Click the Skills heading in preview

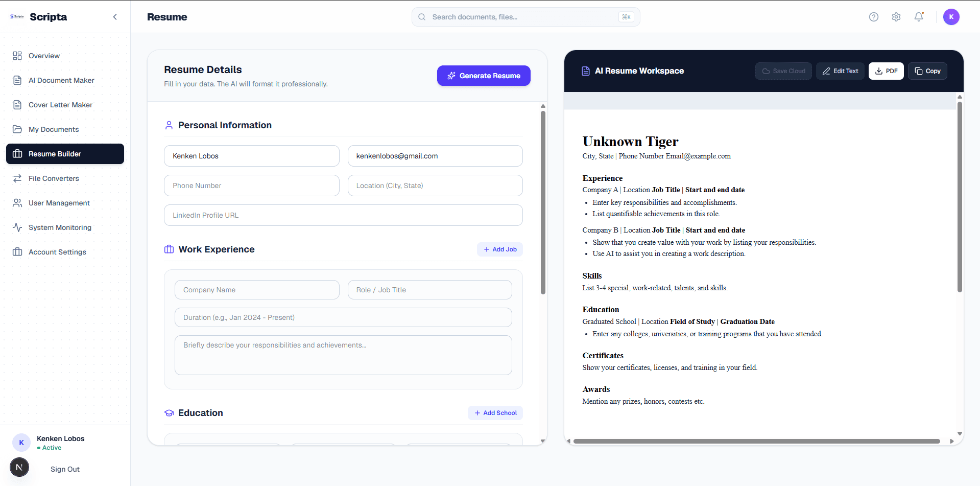click(592, 276)
